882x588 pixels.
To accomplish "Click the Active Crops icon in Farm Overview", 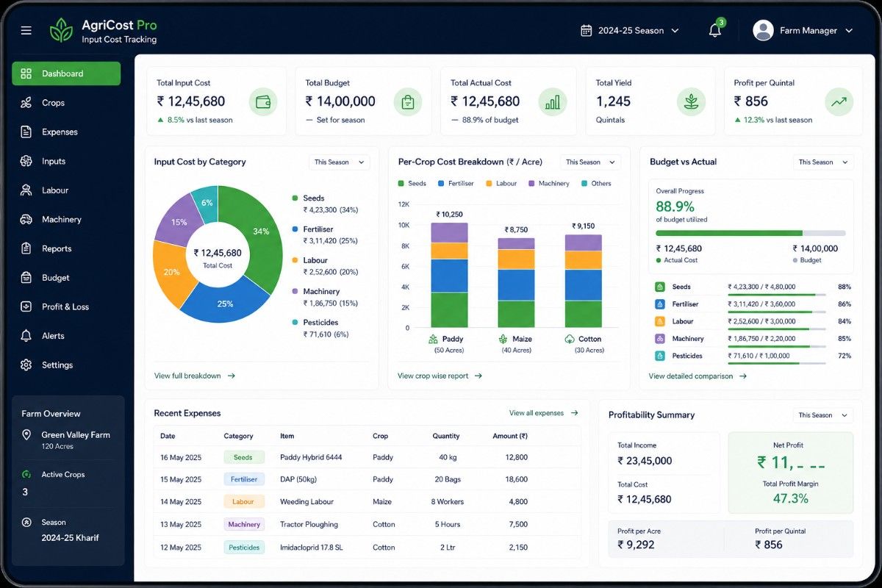I will point(26,475).
